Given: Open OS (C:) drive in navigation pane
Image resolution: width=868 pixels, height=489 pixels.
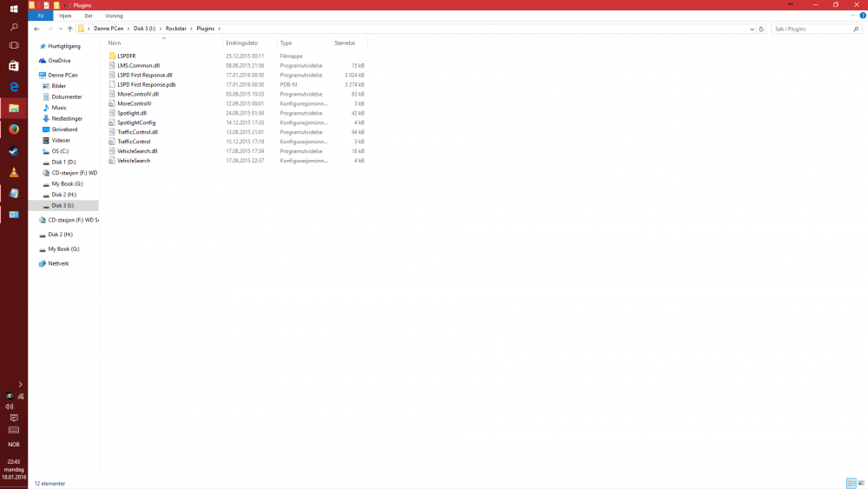Looking at the screenshot, I should [60, 150].
